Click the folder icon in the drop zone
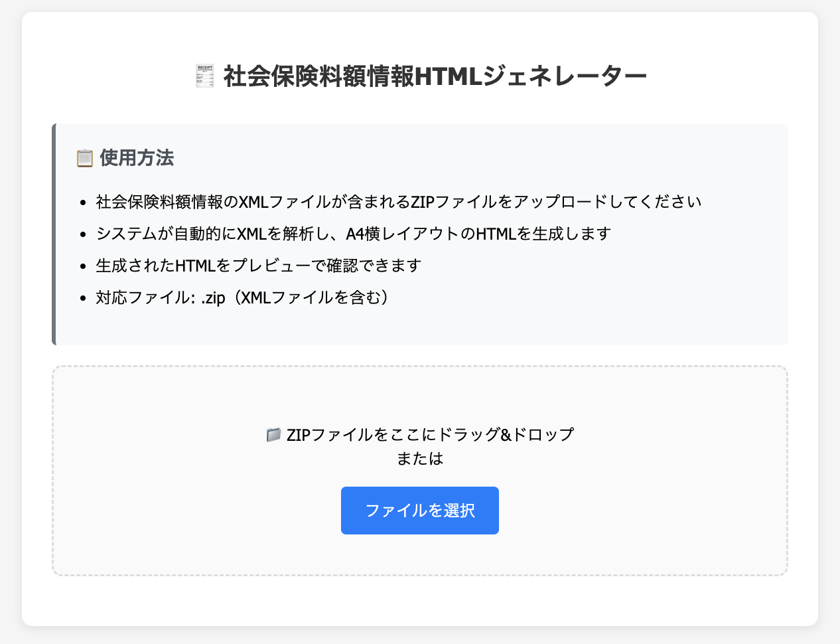Screen dimensions: 840x644 273,435
